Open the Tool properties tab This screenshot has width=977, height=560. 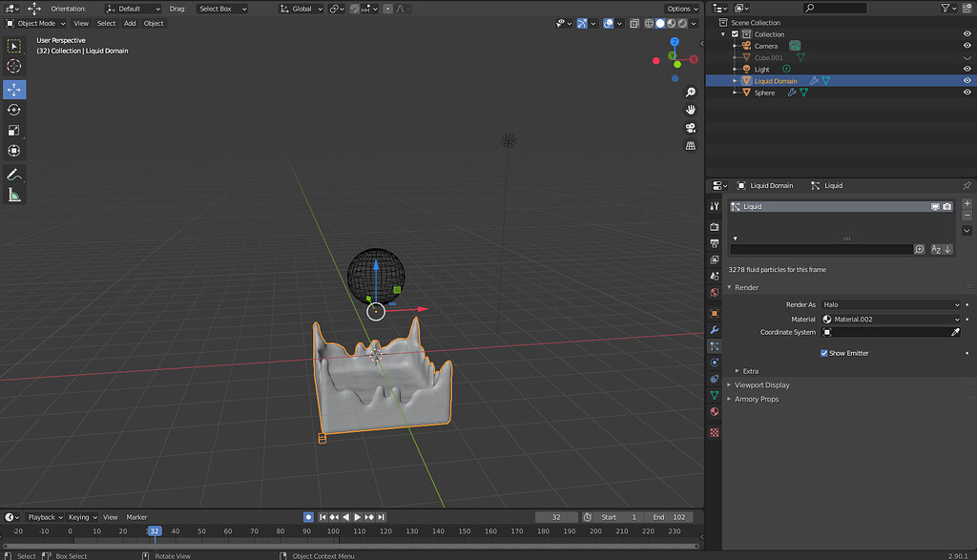coord(715,206)
